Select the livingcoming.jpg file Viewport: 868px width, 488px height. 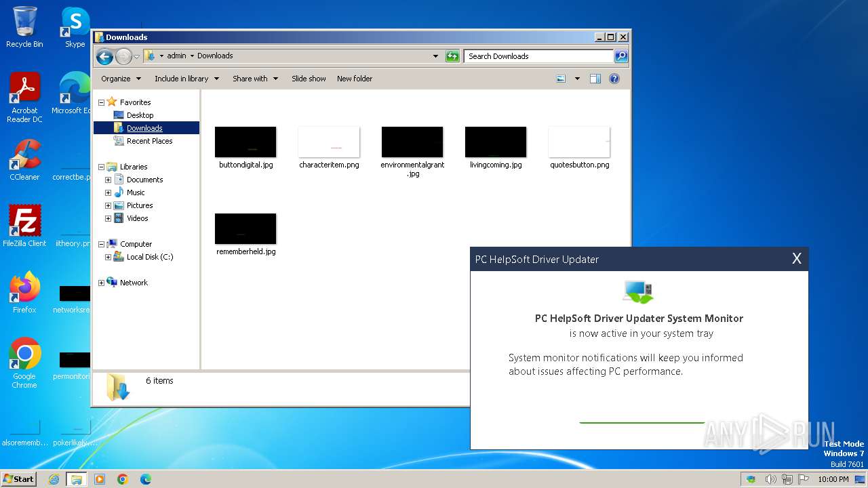496,147
